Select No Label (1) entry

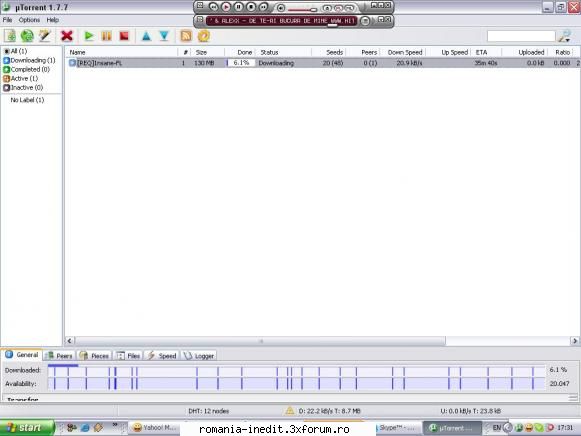[x=27, y=100]
